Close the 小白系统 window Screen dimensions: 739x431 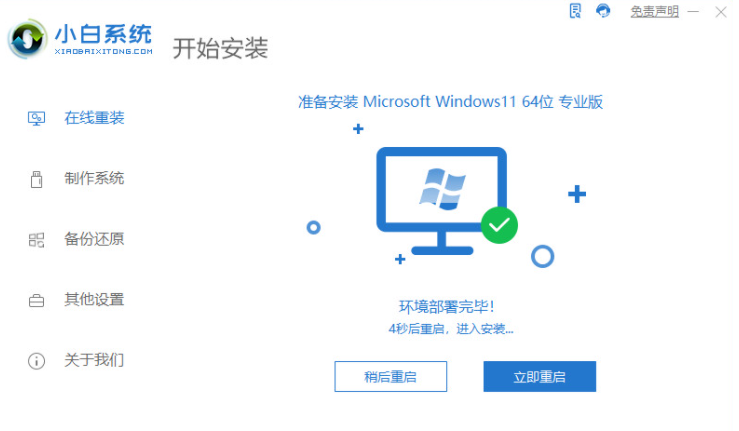(721, 12)
